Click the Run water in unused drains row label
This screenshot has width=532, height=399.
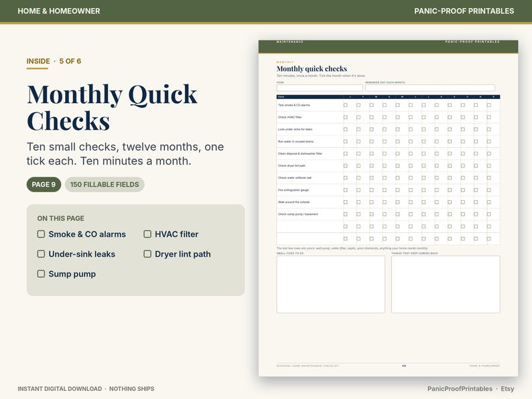point(295,141)
